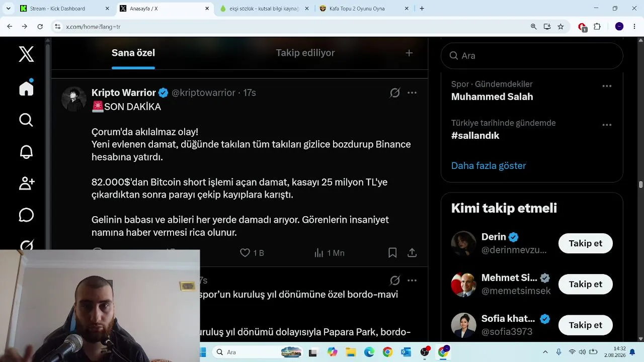644x362 pixels.
Task: Open a new browser tab
Action: (422, 9)
